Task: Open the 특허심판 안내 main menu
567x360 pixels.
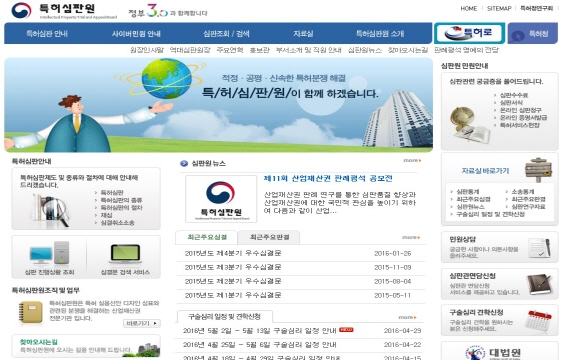Action: point(47,34)
